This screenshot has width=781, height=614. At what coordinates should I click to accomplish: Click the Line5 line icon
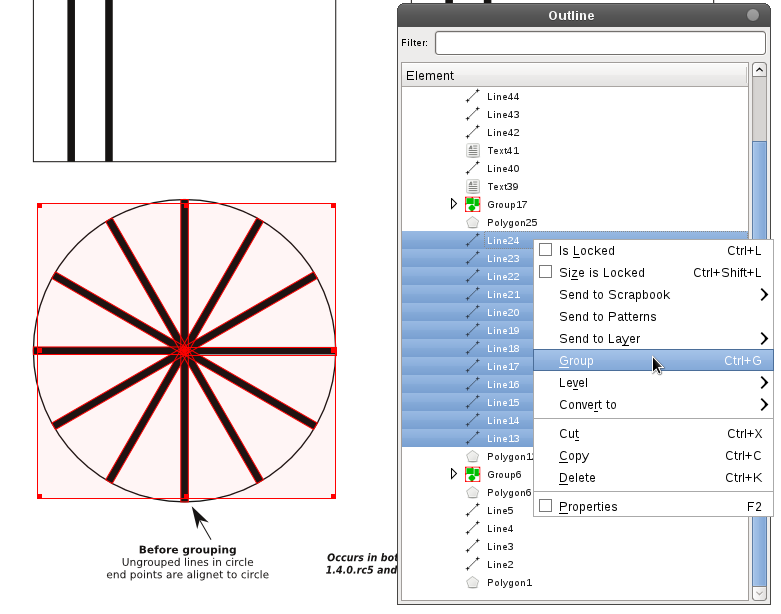(473, 510)
